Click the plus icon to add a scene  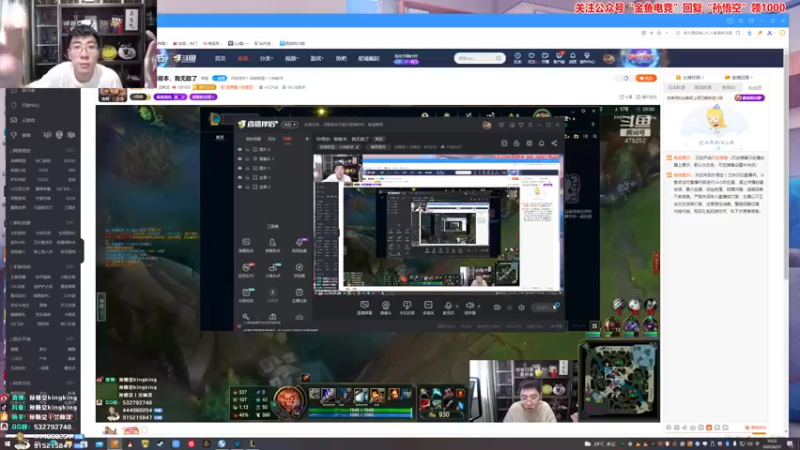pyautogui.click(x=307, y=139)
